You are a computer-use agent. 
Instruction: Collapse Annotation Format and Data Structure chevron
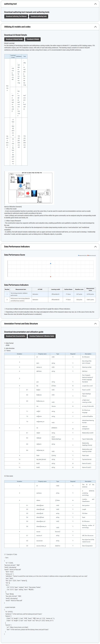tap(95, 323)
